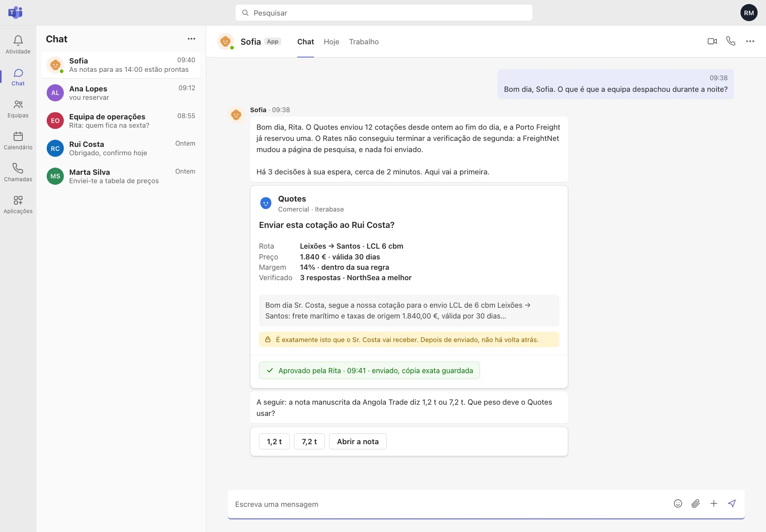Switch to the Trabalho tab

click(364, 42)
